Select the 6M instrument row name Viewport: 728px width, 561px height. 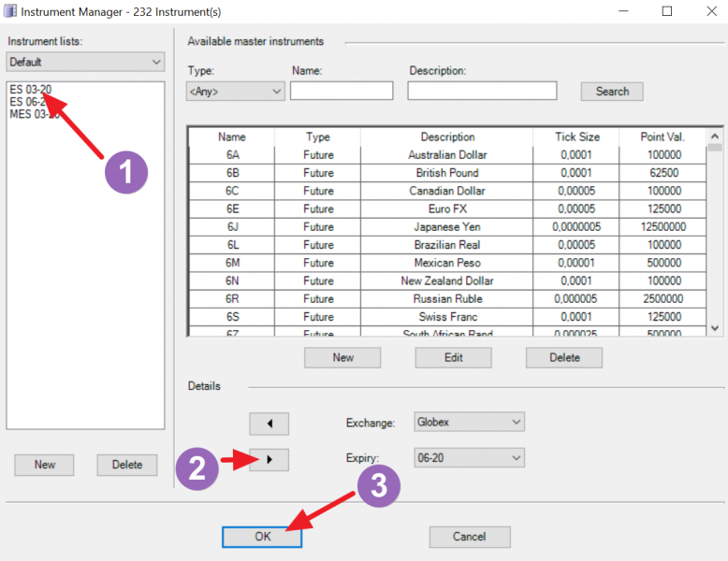point(232,263)
